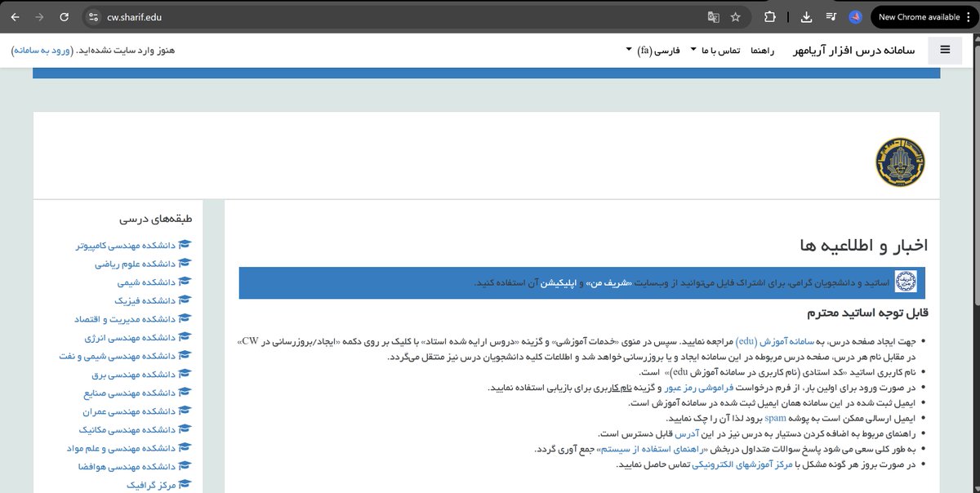
Task: Bookmark this page with the star icon
Action: click(x=735, y=16)
